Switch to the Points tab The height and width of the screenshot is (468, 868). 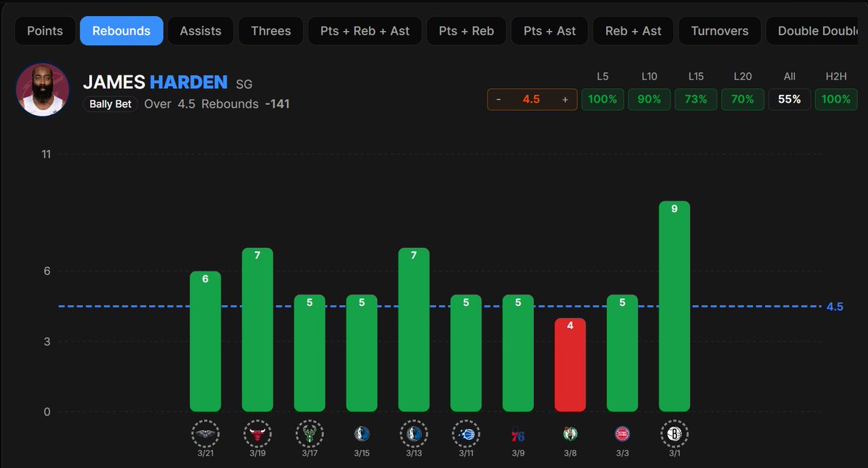pos(45,31)
